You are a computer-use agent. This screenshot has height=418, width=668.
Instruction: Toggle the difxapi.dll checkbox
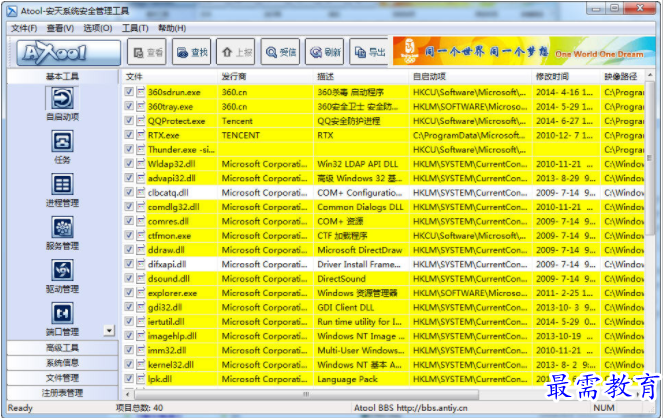(x=129, y=264)
